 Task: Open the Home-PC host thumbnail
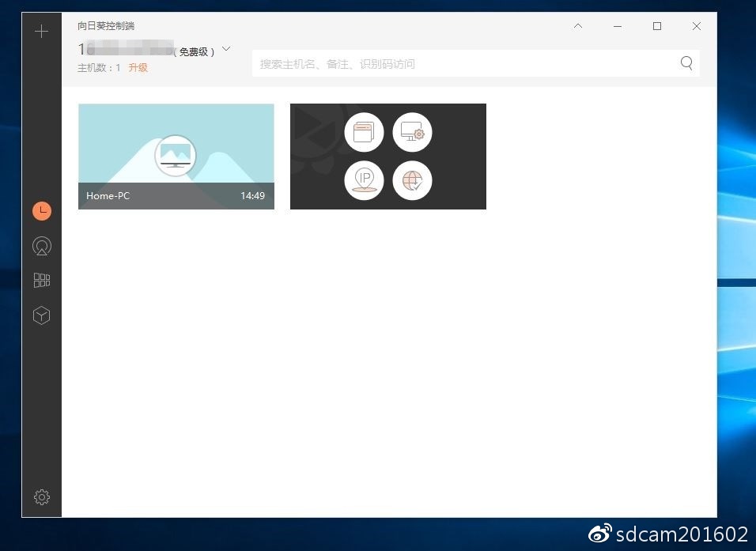176,157
